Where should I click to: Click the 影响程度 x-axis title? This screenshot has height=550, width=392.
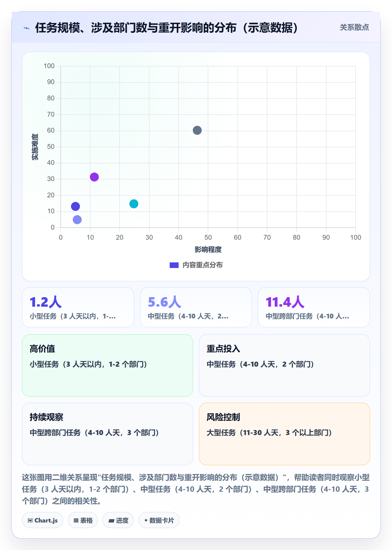tap(208, 249)
